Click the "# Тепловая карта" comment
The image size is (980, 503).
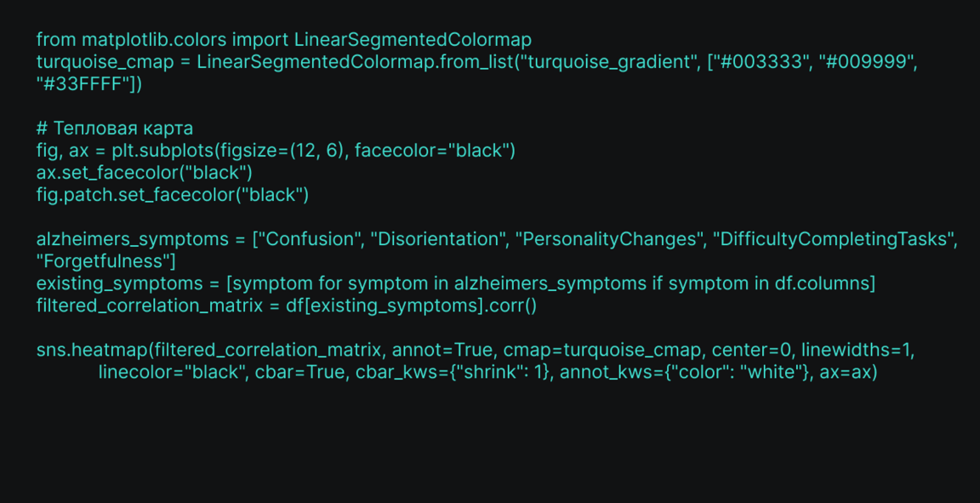tap(115, 129)
